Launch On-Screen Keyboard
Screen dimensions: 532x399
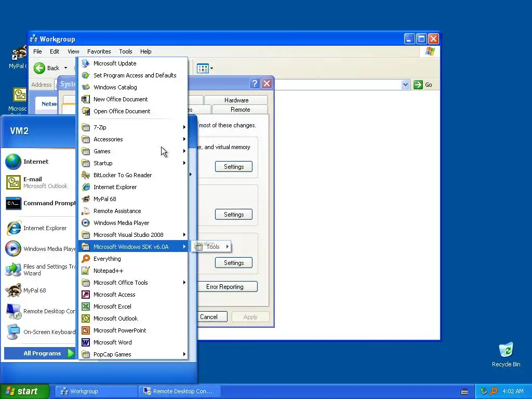click(39, 332)
